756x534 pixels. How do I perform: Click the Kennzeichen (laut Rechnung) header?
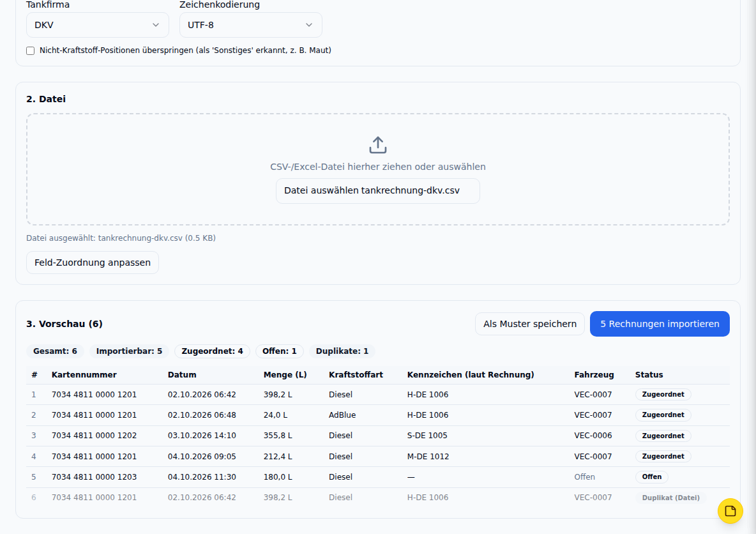(471, 375)
